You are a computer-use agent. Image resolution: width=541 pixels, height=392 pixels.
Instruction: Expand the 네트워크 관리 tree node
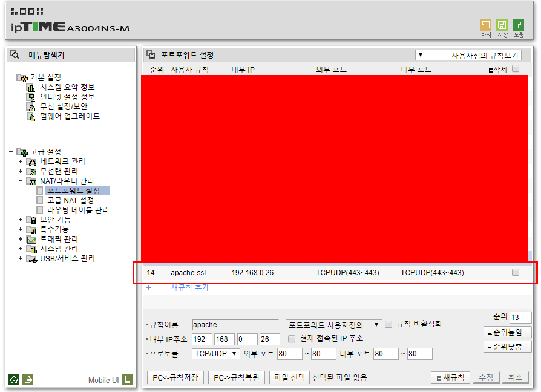coord(21,162)
